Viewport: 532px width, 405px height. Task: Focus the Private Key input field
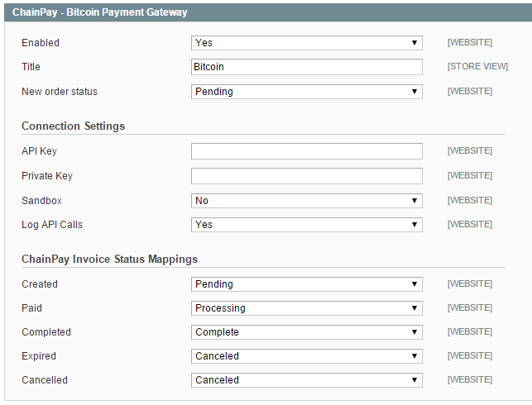point(307,176)
